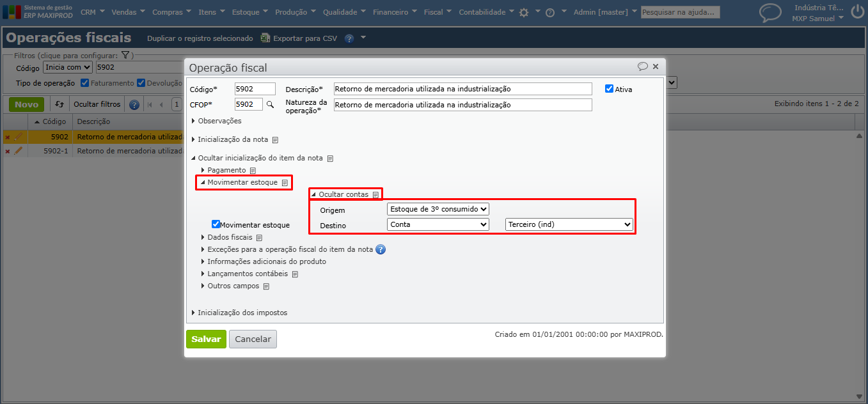Screen dimensions: 868x404
Task: Click Duplicar o registro selecionado
Action: pos(200,38)
